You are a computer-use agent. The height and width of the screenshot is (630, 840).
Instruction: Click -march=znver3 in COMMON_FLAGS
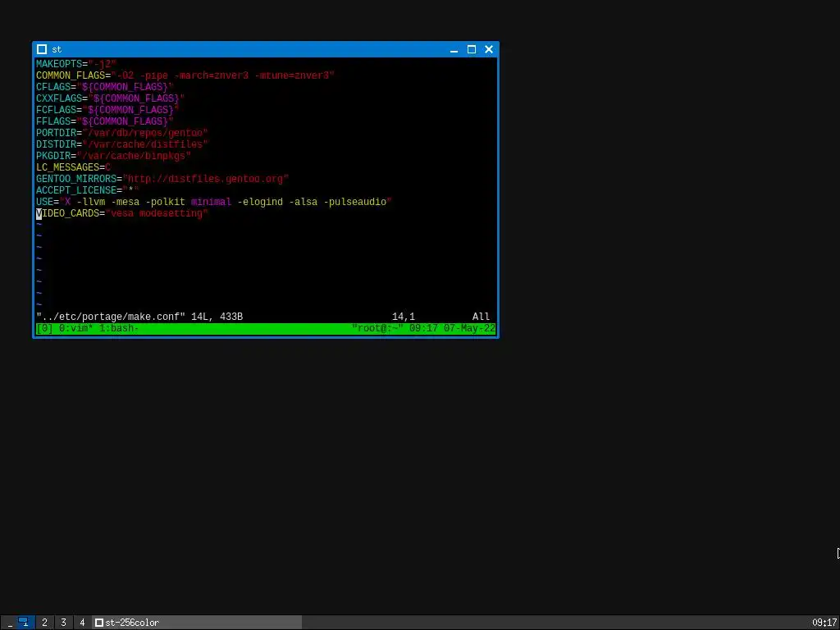[x=211, y=75]
